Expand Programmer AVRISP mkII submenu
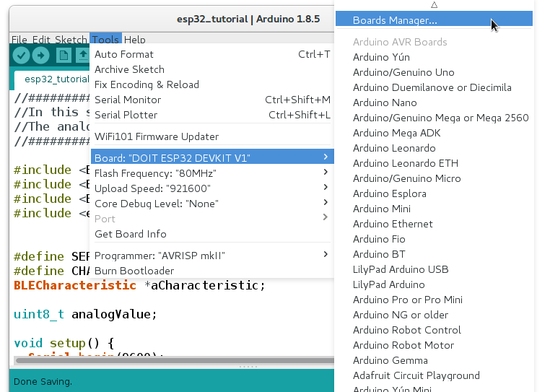Image resolution: width=550 pixels, height=392 pixels. [212, 256]
